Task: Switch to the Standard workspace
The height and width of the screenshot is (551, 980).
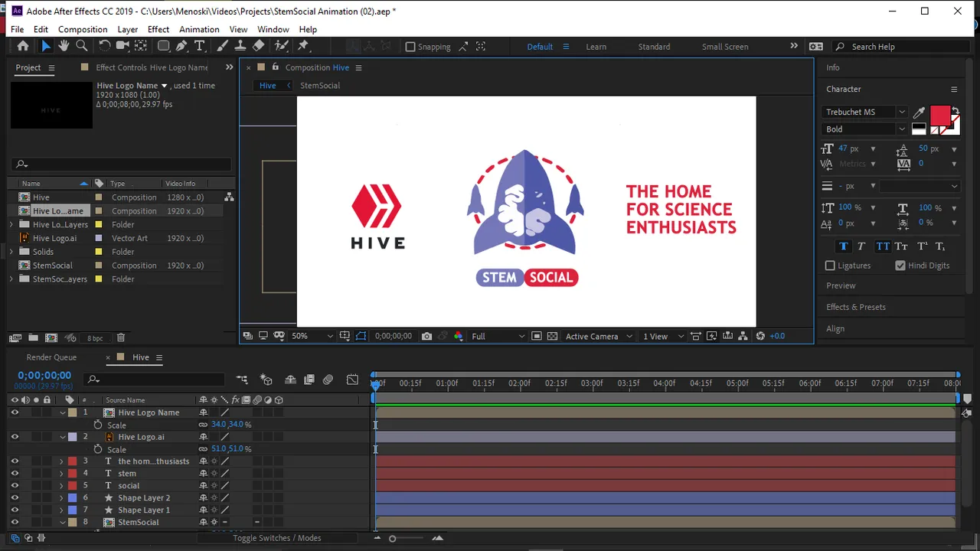Action: [x=654, y=47]
